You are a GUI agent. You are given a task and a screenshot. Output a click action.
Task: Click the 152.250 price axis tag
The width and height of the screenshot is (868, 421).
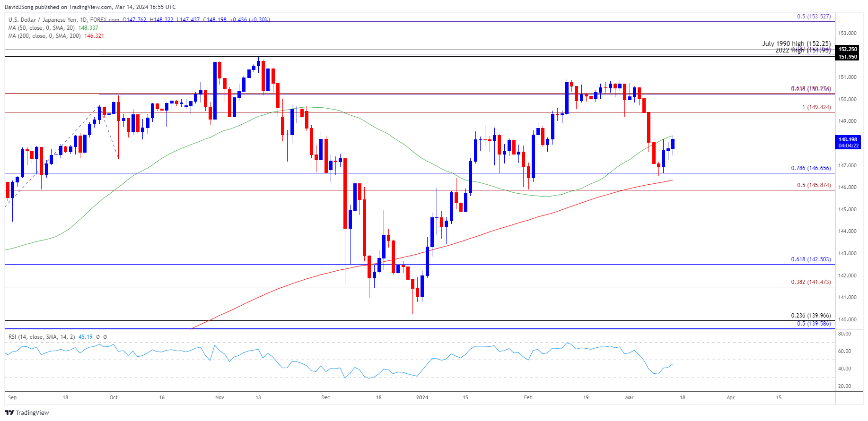coord(848,49)
